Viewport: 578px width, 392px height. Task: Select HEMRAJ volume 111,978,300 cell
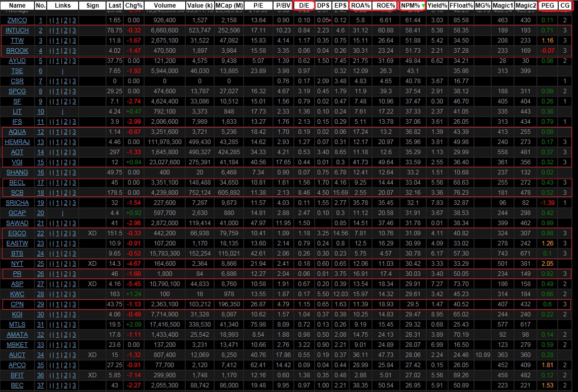[165, 142]
